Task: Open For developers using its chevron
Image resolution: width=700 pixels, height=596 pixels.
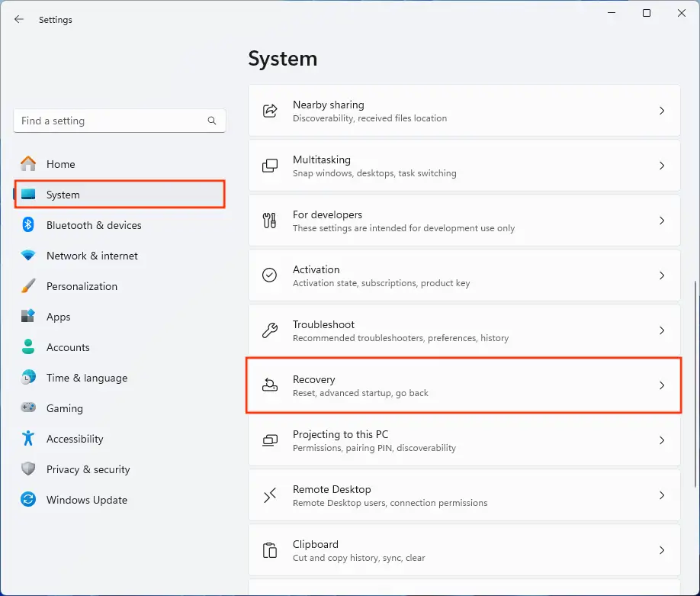Action: click(x=662, y=221)
